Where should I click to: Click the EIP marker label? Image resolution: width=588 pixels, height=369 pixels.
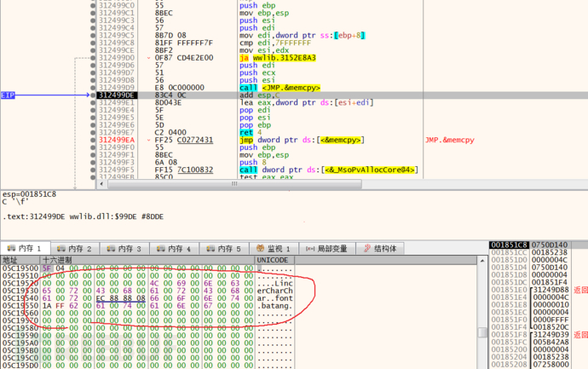point(9,95)
